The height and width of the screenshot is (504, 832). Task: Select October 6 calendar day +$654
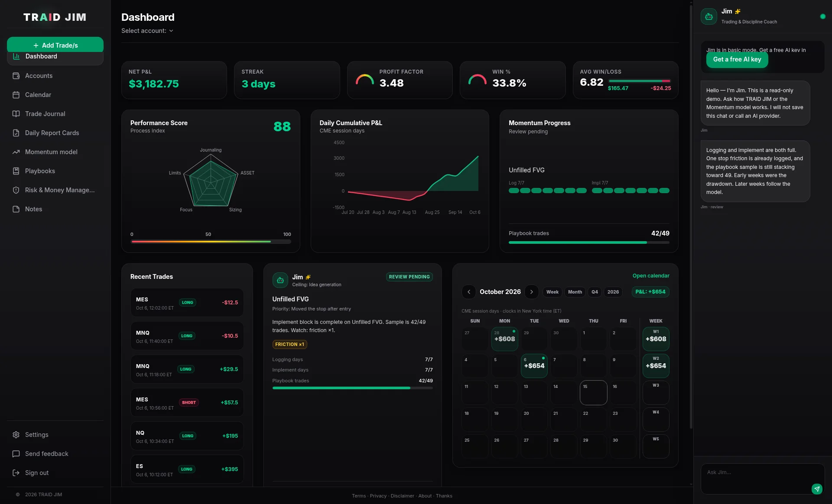click(534, 365)
